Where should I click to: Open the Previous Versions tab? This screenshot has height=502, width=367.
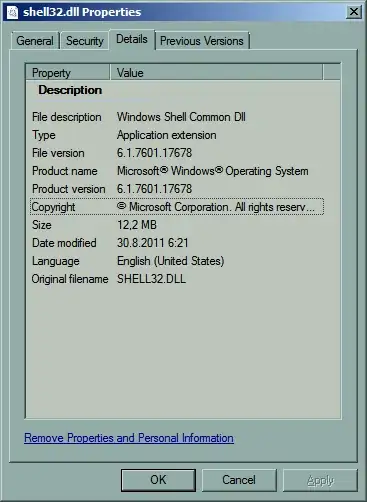click(202, 41)
